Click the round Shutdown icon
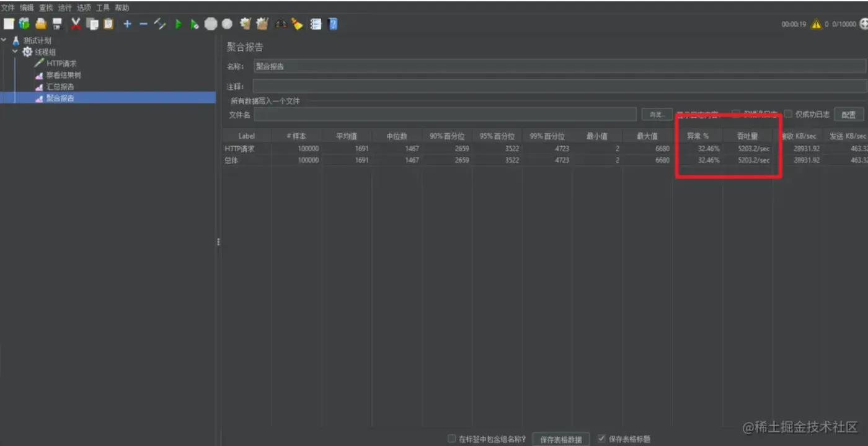Viewport: 868px width, 446px height. pos(228,24)
